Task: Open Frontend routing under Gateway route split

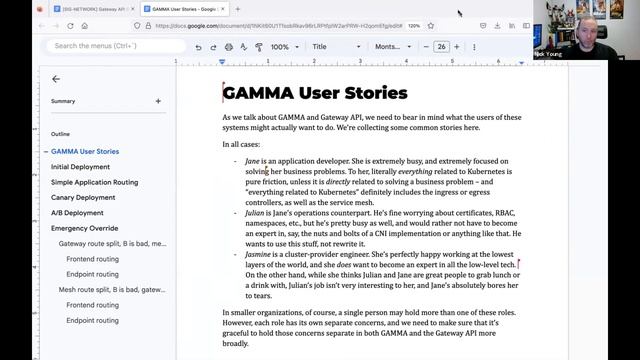Action: [93, 259]
